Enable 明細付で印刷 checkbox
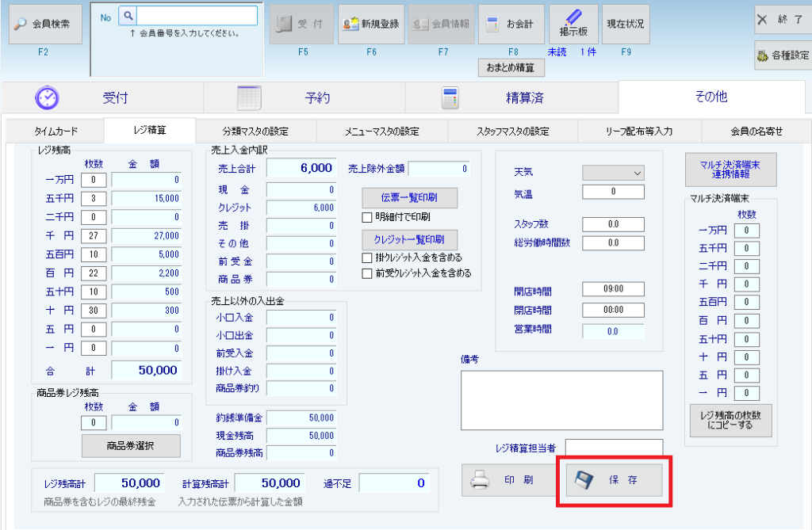 pyautogui.click(x=367, y=217)
